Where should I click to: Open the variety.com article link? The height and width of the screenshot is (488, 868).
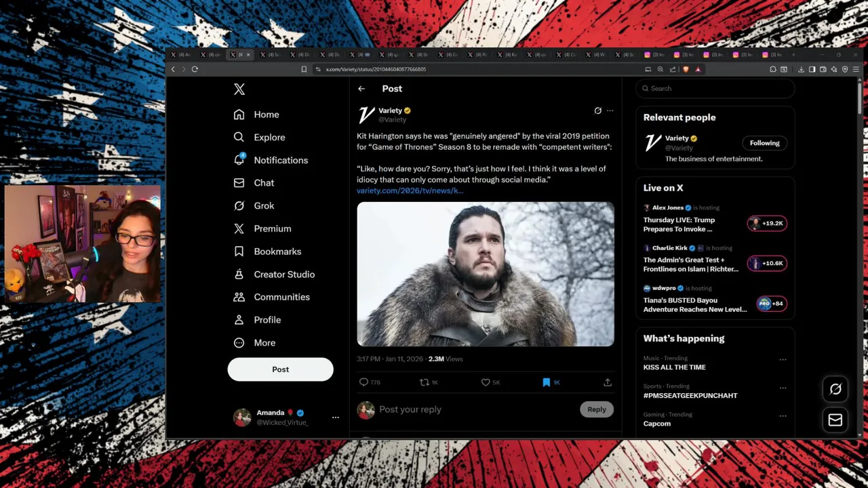coord(410,190)
